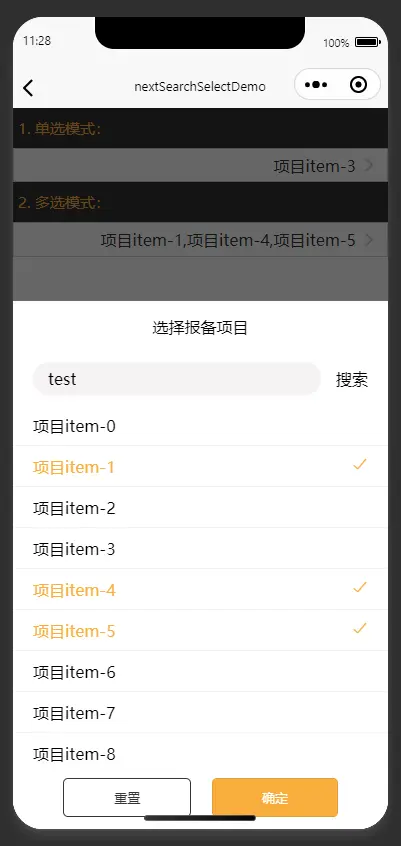Screen dimensions: 401x846
Task: Focus the search field containing test
Action: [x=177, y=379]
